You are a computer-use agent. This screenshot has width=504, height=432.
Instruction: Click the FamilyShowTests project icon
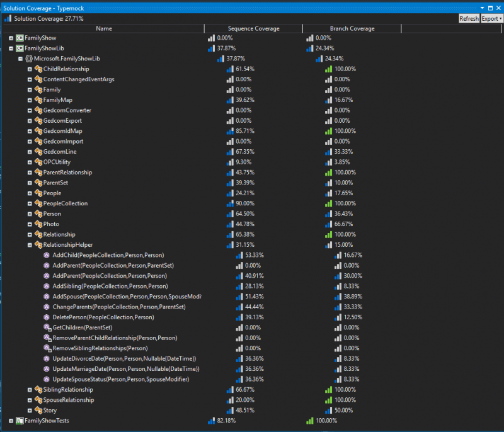(x=20, y=421)
